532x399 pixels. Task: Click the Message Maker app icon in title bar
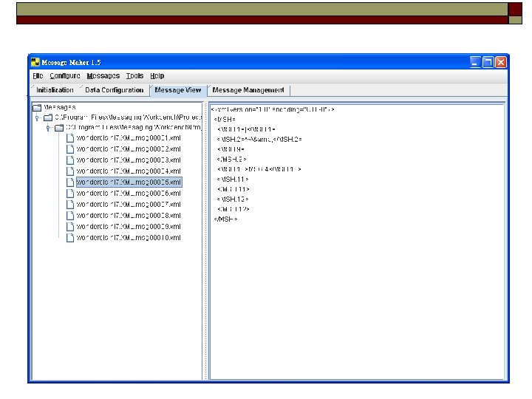coord(35,62)
